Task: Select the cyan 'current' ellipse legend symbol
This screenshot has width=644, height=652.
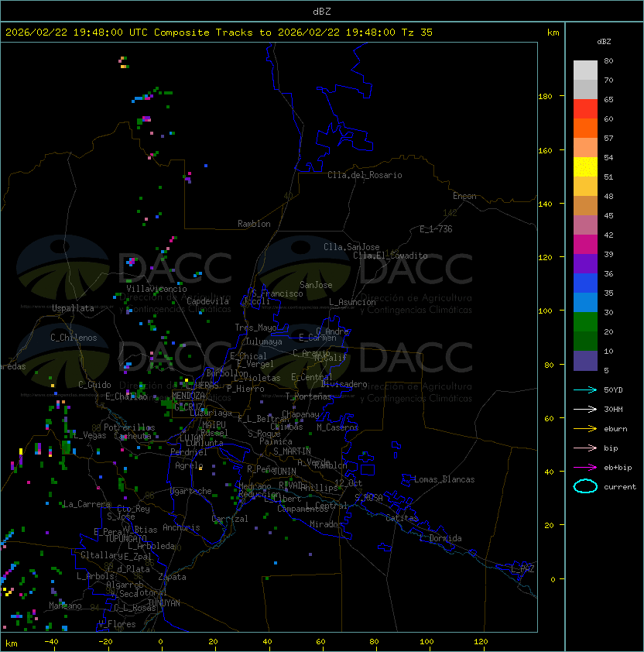Action: (585, 486)
